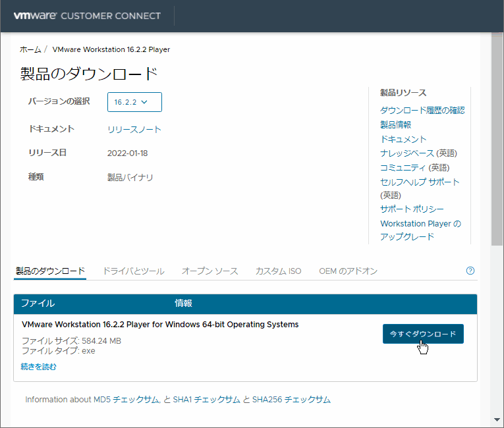Open SHA1 チェックサム link
The width and height of the screenshot is (504, 428).
[206, 400]
